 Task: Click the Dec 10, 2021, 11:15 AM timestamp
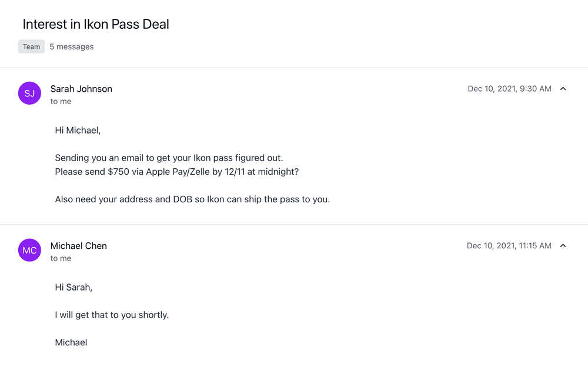click(x=509, y=246)
